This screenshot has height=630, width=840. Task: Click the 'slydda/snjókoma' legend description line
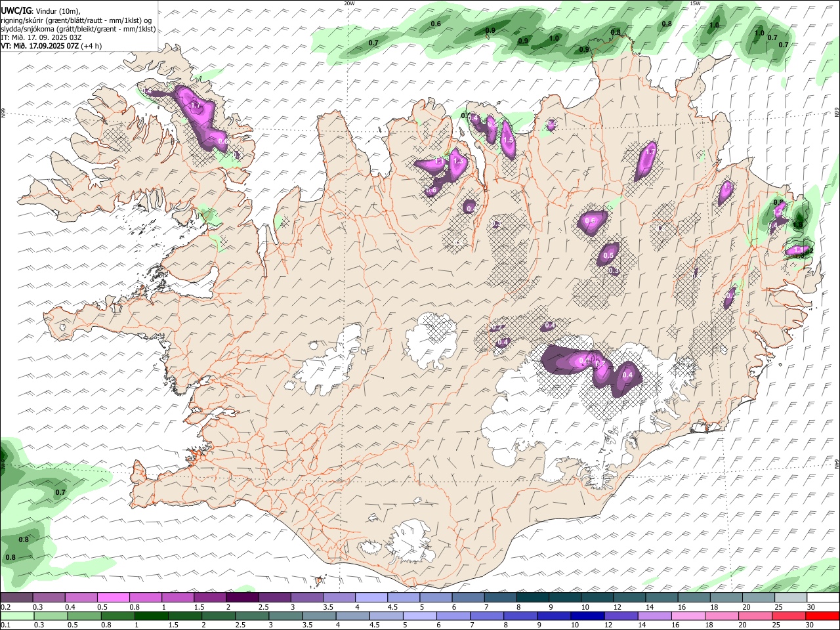tap(78, 29)
